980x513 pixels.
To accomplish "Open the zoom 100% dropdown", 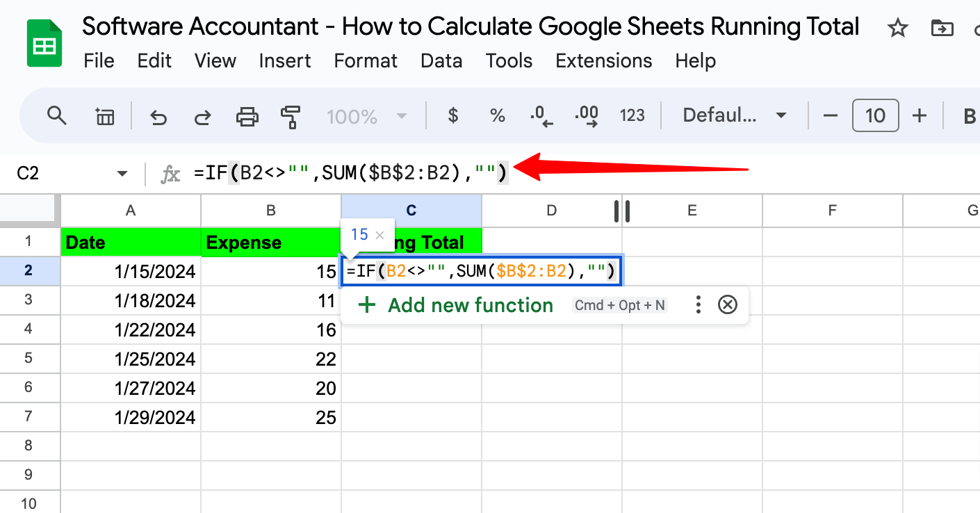I will (367, 116).
